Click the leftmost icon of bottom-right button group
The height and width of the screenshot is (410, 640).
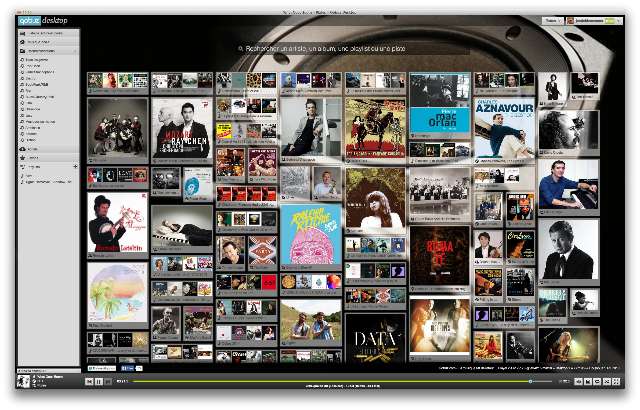point(578,381)
